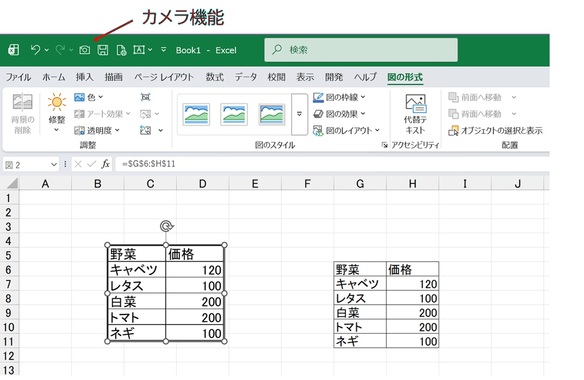Click cell G11 containing ネギ
This screenshot has width=584, height=380.
point(360,341)
